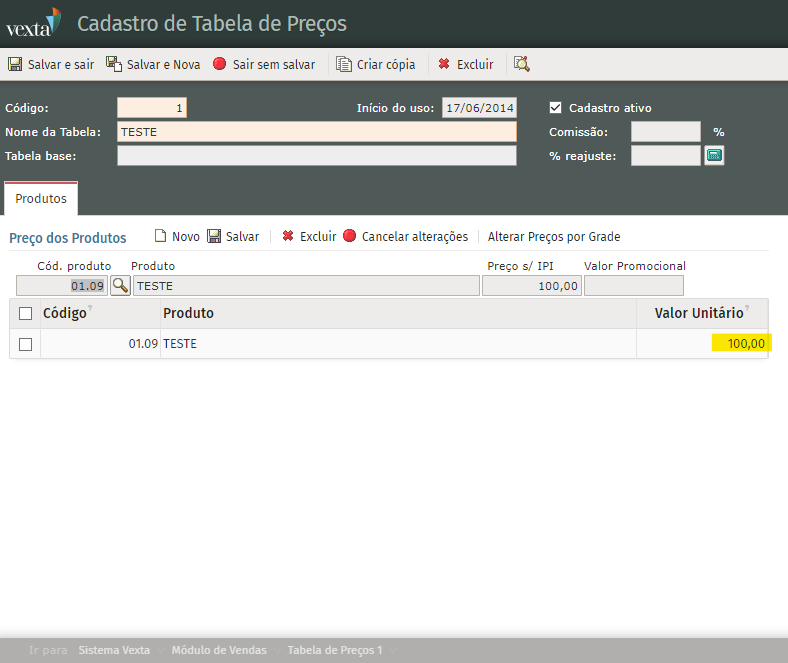The image size is (788, 663).
Task: Click Salvar e Nova toolbar icon
Action: coord(114,64)
